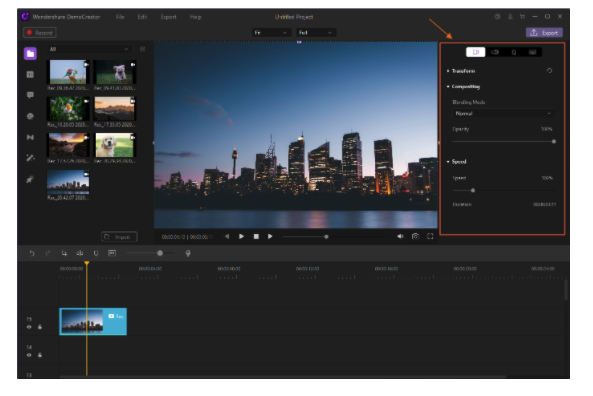Play the preview video
The image size is (593, 396).
(241, 236)
